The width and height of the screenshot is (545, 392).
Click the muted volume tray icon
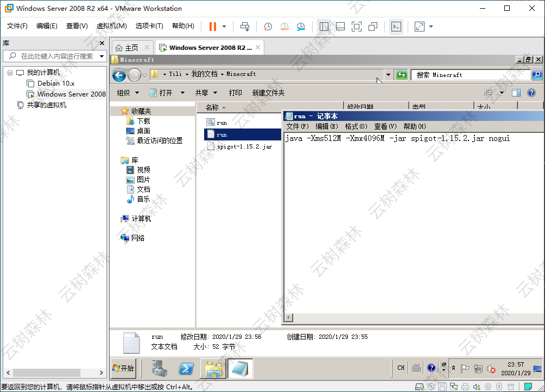point(491,369)
